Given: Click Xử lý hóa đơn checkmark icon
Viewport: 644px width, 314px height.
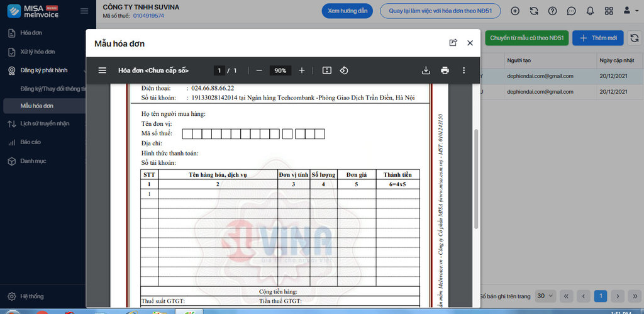Looking at the screenshot, I should [x=12, y=52].
